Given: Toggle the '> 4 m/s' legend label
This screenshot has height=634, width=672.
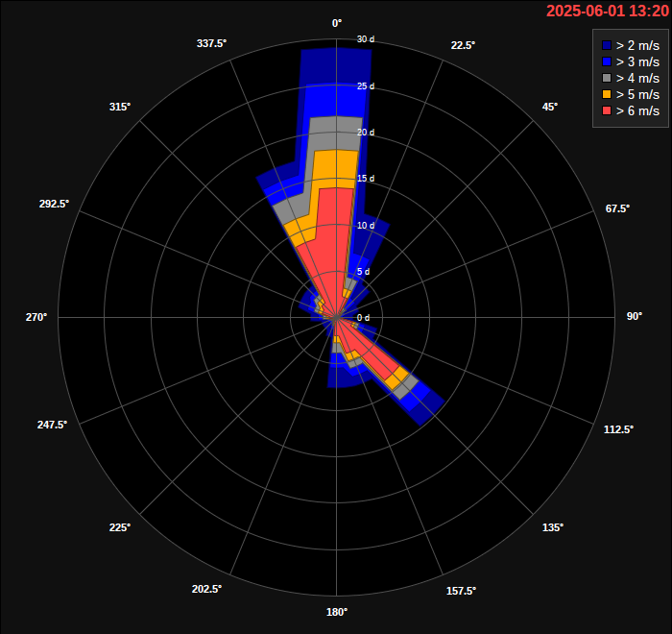Looking at the screenshot, I should coord(637,78).
